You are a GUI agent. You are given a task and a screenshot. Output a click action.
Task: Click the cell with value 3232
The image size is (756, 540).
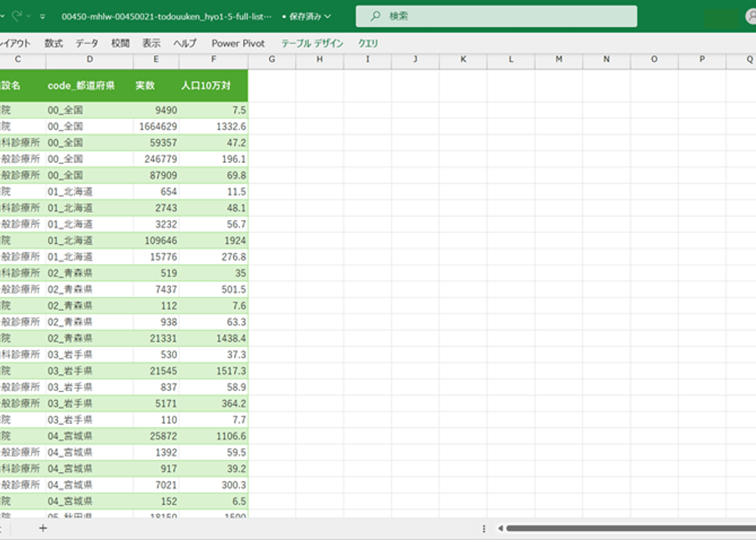click(x=156, y=224)
